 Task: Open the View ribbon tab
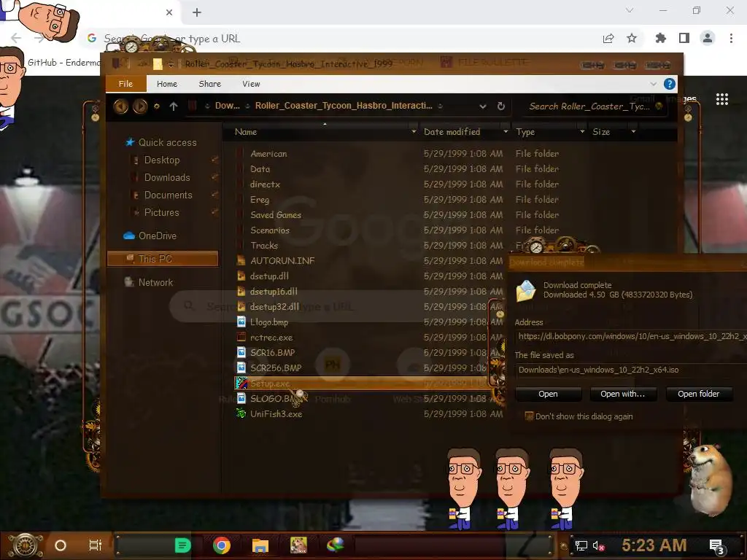(x=251, y=84)
